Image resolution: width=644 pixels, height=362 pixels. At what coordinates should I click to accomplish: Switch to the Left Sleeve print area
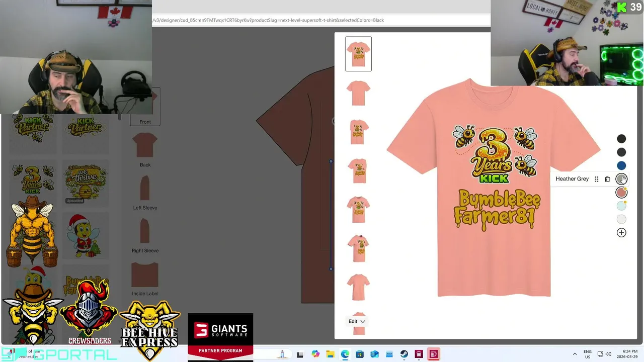click(x=145, y=193)
